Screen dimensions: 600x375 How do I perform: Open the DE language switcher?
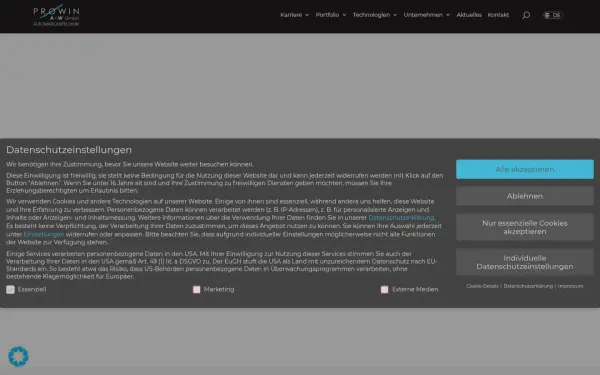point(553,15)
